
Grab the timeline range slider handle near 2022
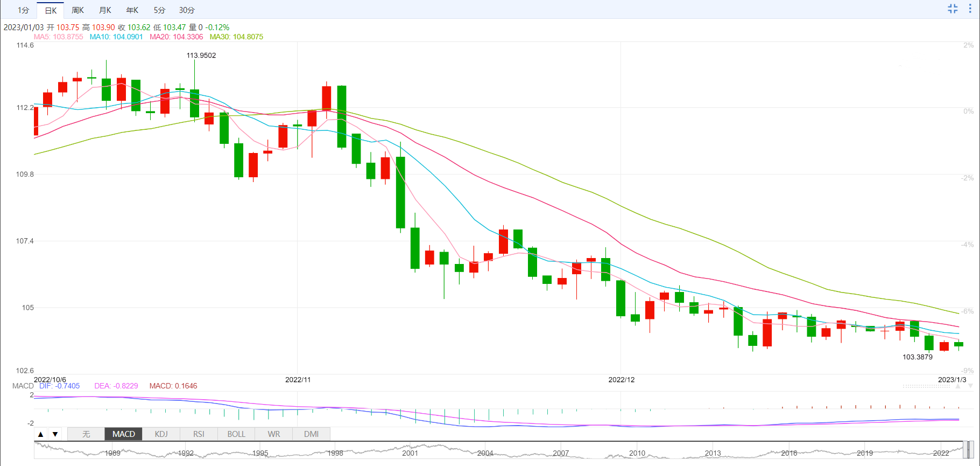(x=969, y=450)
